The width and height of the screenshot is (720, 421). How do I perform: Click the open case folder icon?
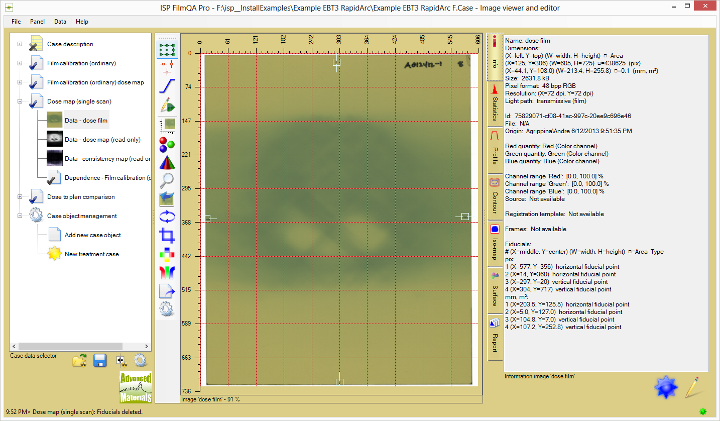pyautogui.click(x=79, y=361)
